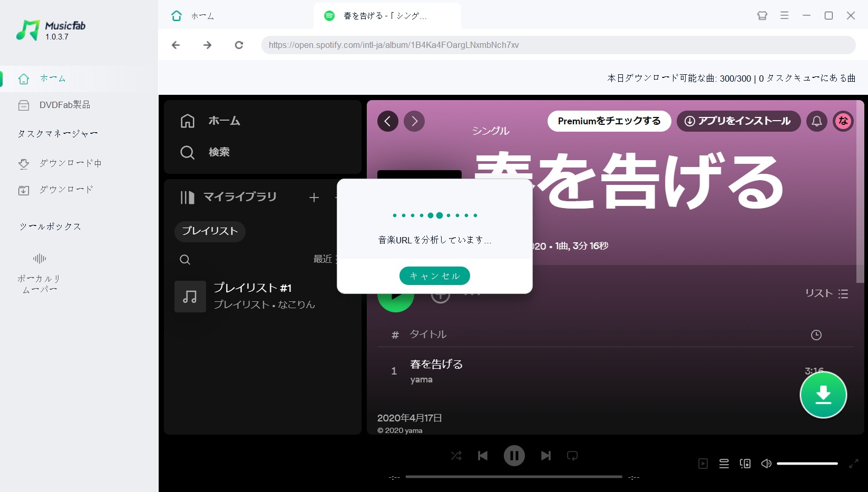Collapse マイライブラリ panel

pos(228,197)
